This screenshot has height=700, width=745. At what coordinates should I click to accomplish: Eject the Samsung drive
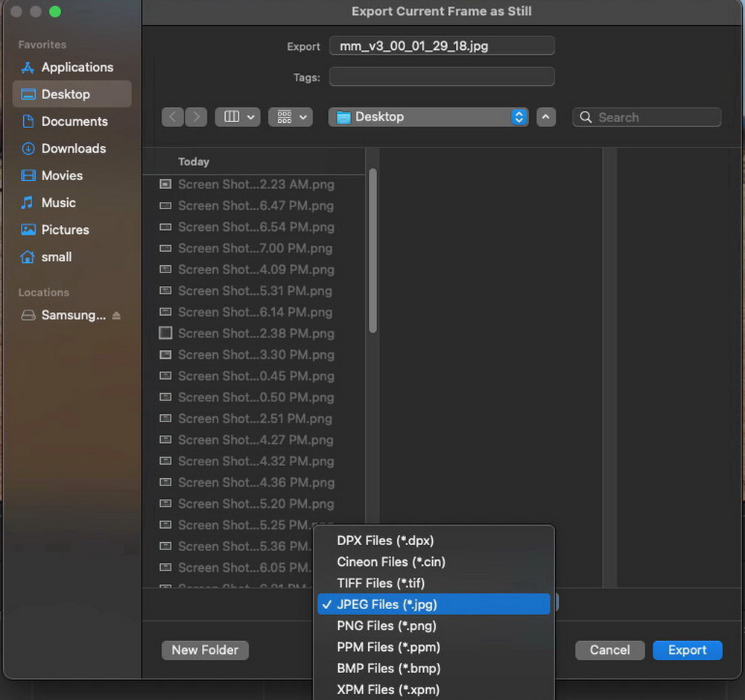coord(116,315)
